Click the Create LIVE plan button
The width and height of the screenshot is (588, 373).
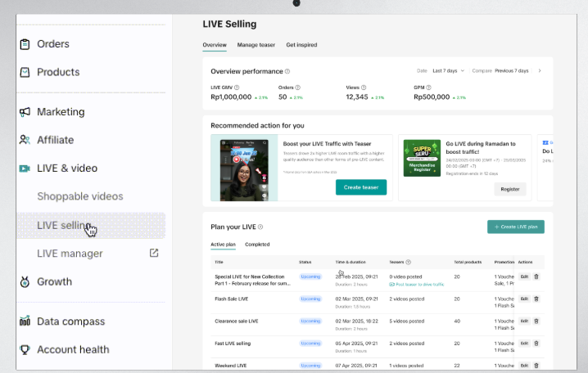coord(515,227)
